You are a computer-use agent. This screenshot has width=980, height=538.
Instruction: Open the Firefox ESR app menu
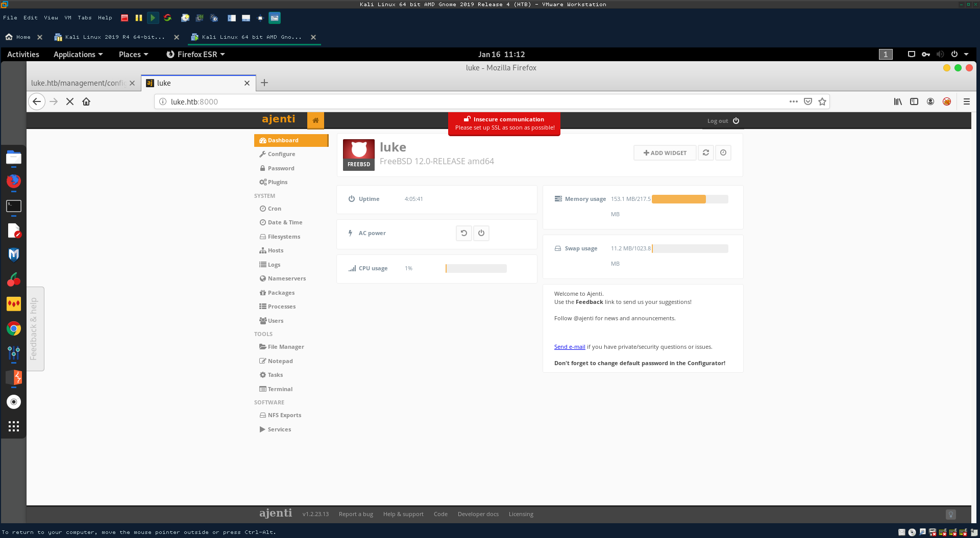(196, 55)
